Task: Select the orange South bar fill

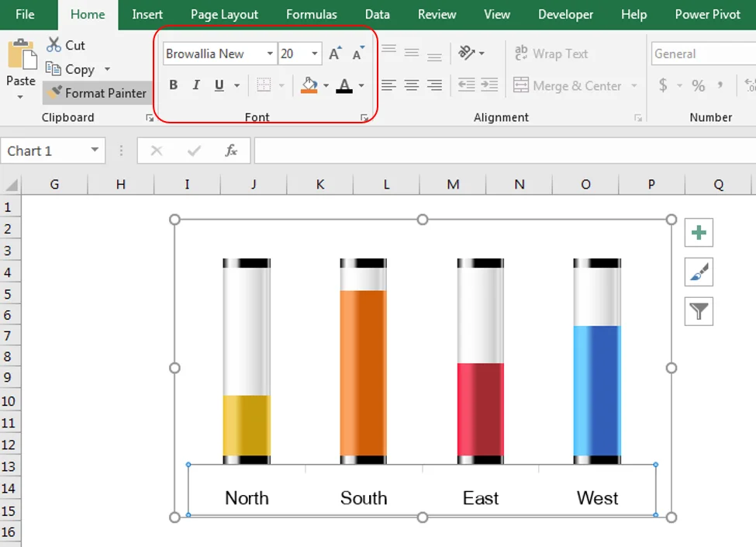Action: [x=363, y=373]
